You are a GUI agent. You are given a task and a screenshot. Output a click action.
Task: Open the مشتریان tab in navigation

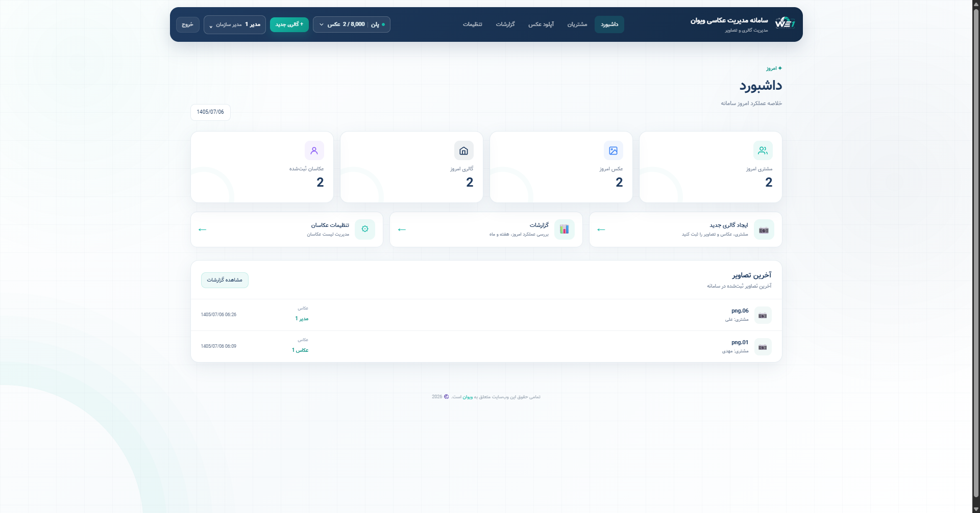point(577,24)
